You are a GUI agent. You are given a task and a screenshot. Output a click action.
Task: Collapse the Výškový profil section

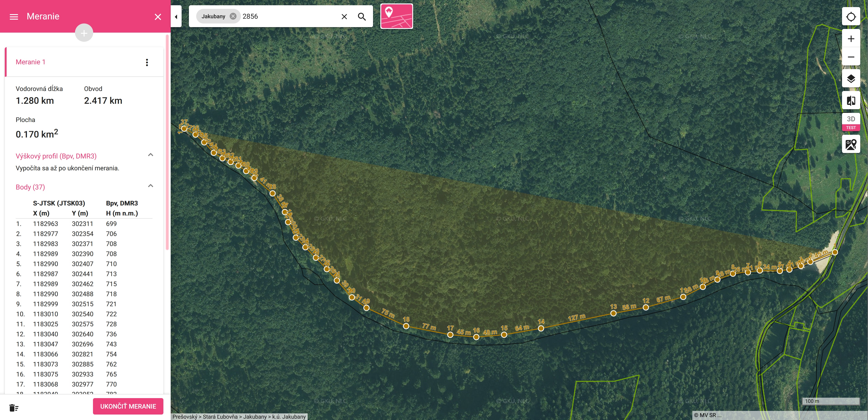click(151, 155)
